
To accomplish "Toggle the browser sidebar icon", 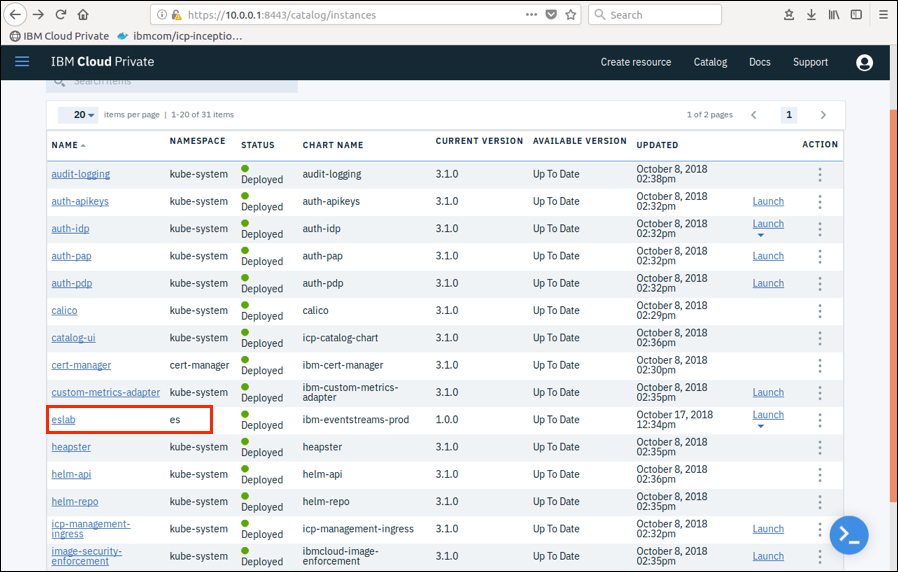I will (x=856, y=15).
